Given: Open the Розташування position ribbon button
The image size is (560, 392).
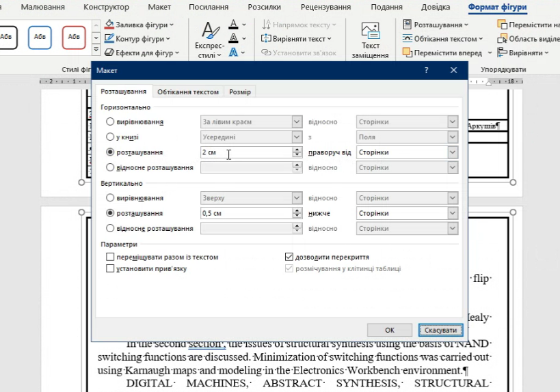Looking at the screenshot, I should 436,25.
